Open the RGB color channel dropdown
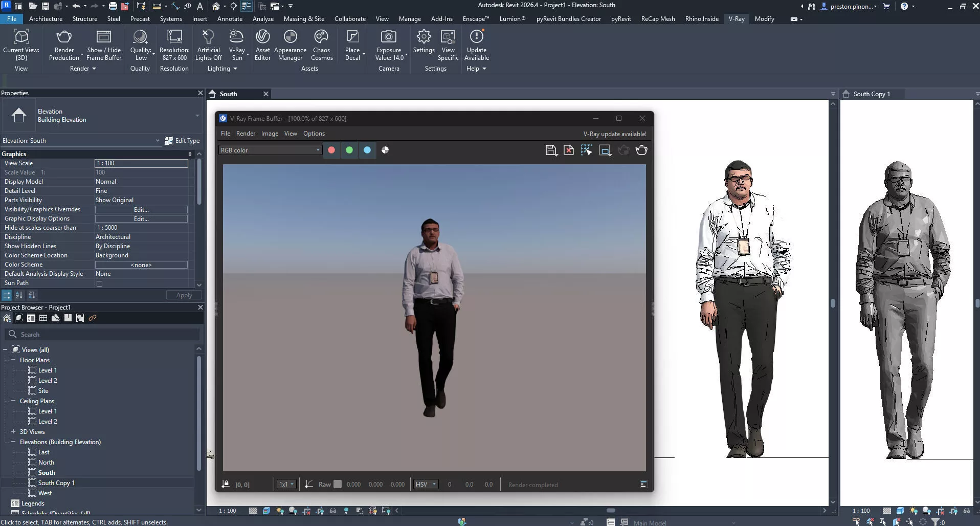 (x=270, y=150)
